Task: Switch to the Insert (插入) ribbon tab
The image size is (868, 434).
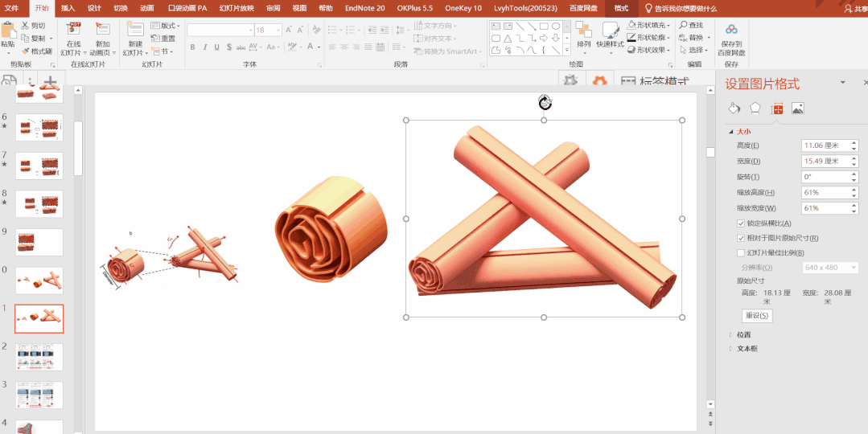Action: [x=68, y=8]
